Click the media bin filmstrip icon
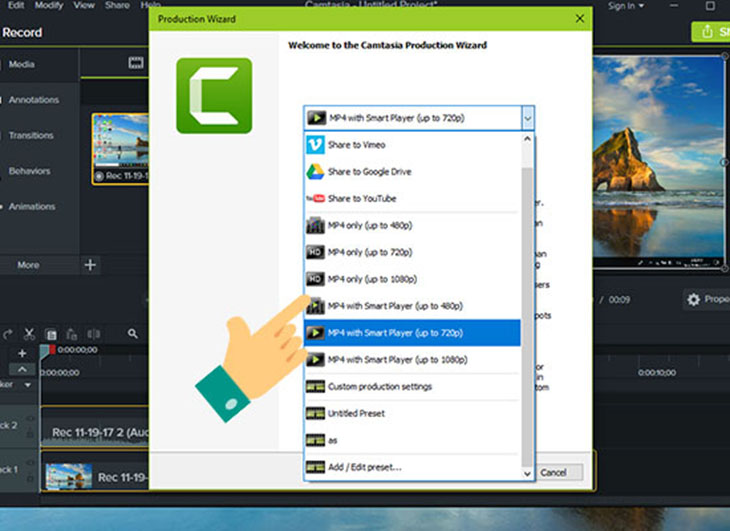The image size is (730, 531). click(136, 62)
